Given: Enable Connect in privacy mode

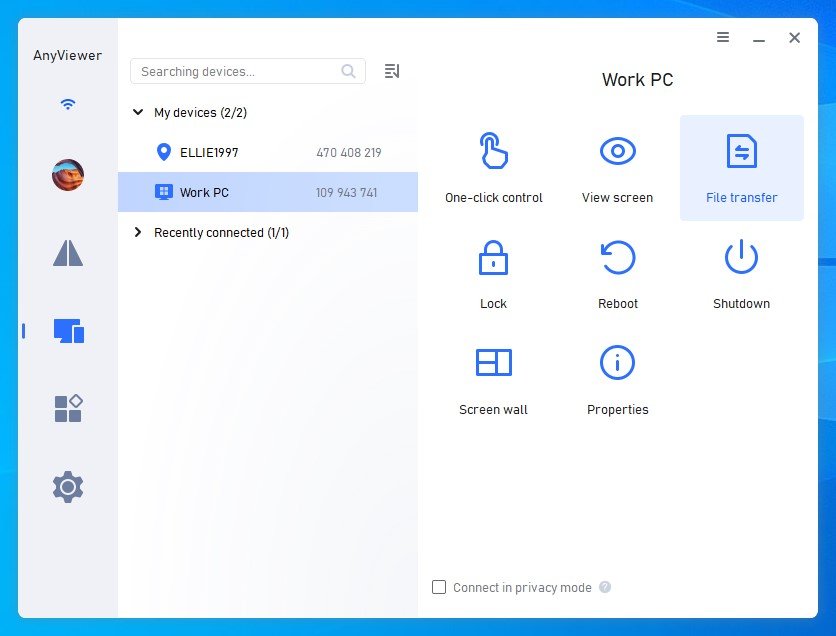Looking at the screenshot, I should pyautogui.click(x=439, y=588).
